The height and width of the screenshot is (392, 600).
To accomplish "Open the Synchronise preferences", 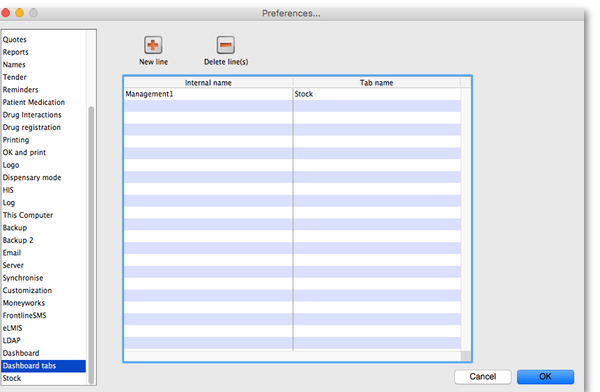I will click(x=23, y=278).
